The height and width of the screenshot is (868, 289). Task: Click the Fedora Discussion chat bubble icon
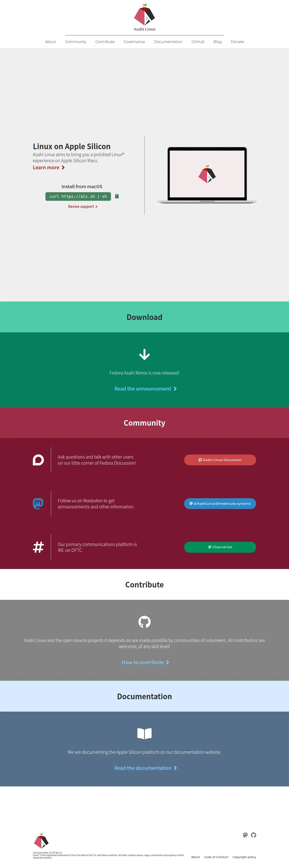(x=38, y=460)
